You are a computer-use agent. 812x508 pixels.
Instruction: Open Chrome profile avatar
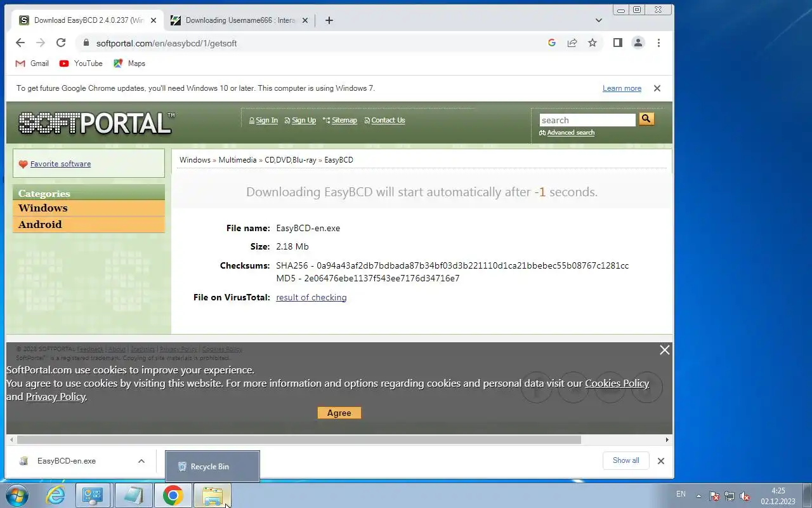click(638, 43)
